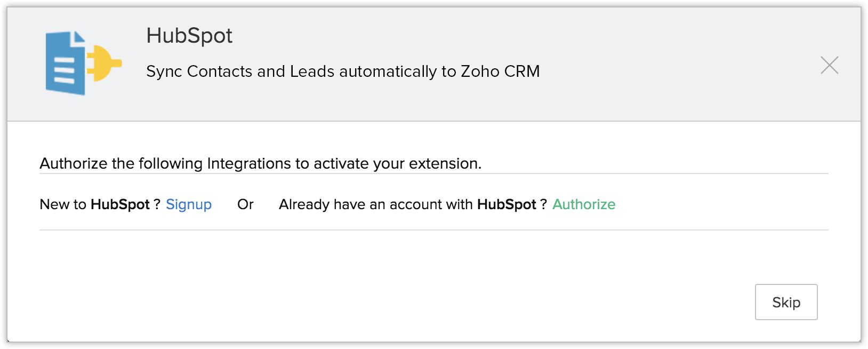Click the 'New to' text before Signup
This screenshot has width=868, height=349.
click(x=63, y=204)
